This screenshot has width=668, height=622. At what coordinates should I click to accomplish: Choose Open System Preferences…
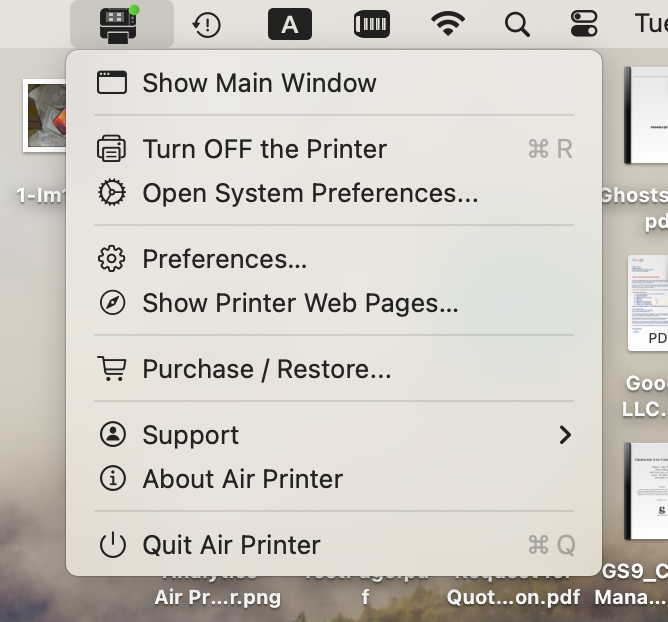click(334, 193)
